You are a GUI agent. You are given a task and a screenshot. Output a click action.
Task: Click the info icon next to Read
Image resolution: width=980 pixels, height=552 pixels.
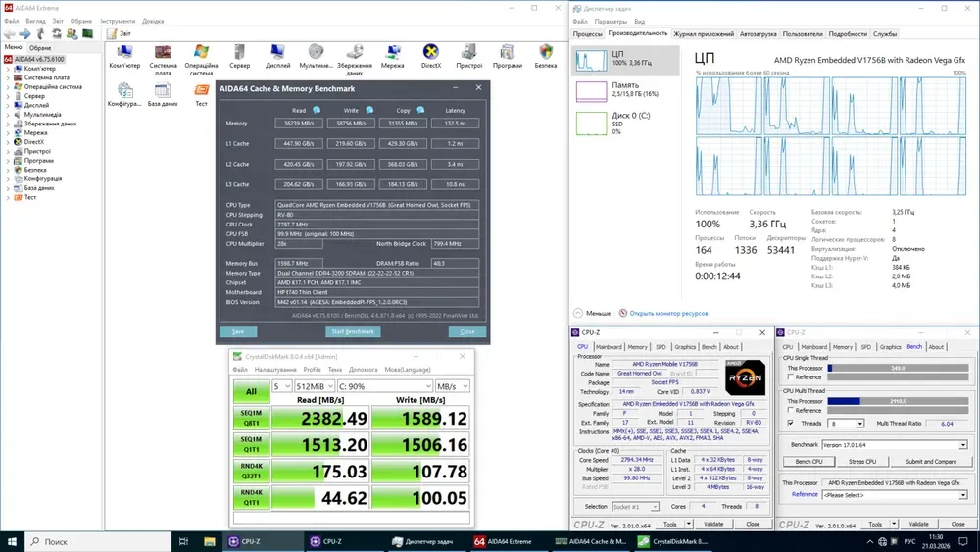[x=316, y=110]
